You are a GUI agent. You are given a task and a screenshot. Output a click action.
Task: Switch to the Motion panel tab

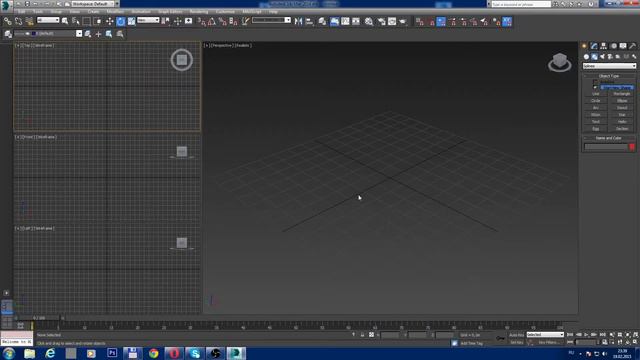[613, 46]
